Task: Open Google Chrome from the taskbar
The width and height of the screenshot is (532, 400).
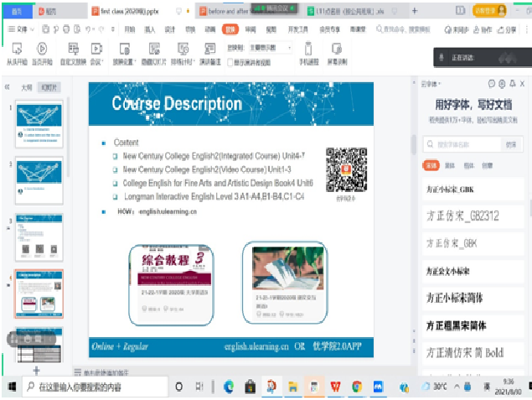Action: point(357,387)
